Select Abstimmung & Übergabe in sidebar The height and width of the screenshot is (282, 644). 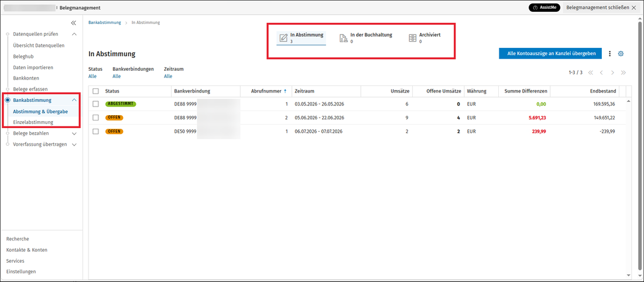tap(40, 111)
